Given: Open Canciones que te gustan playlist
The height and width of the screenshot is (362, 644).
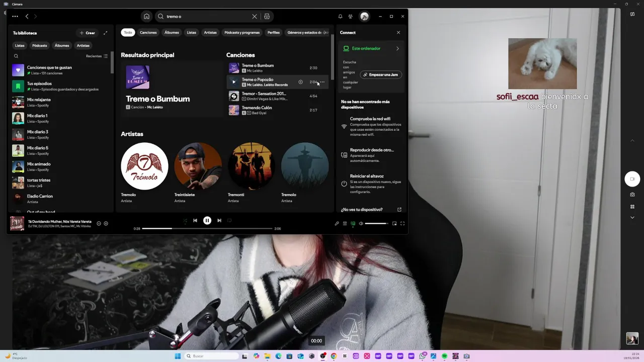Looking at the screenshot, I should coord(60,70).
